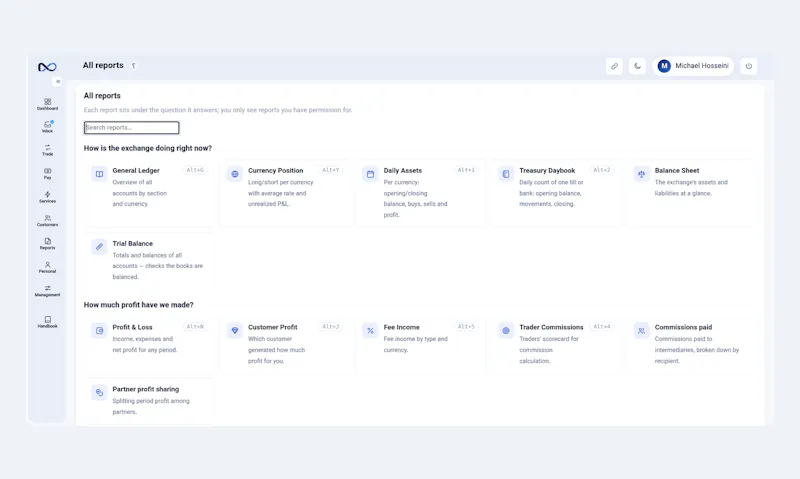
Task: Click the Trader Commissions circle icon
Action: point(506,331)
